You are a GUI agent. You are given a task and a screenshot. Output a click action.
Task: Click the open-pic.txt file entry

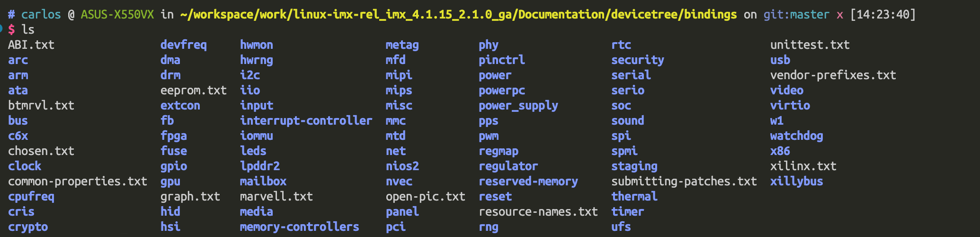point(425,196)
